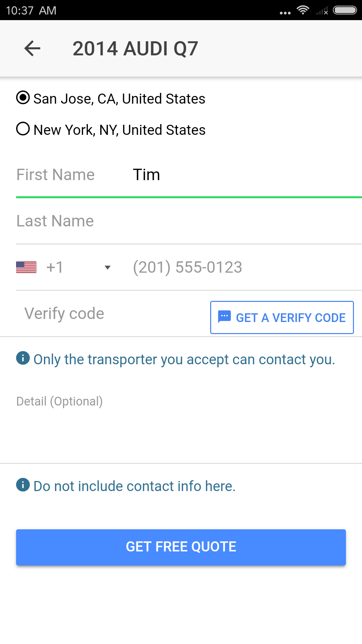Tap the message bubble icon in verify button

224,317
